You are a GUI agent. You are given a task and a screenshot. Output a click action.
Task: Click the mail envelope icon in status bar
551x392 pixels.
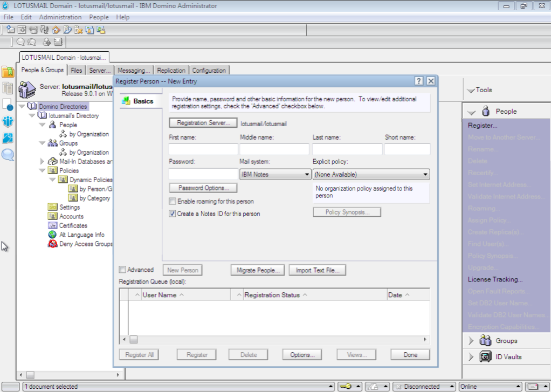(x=533, y=387)
